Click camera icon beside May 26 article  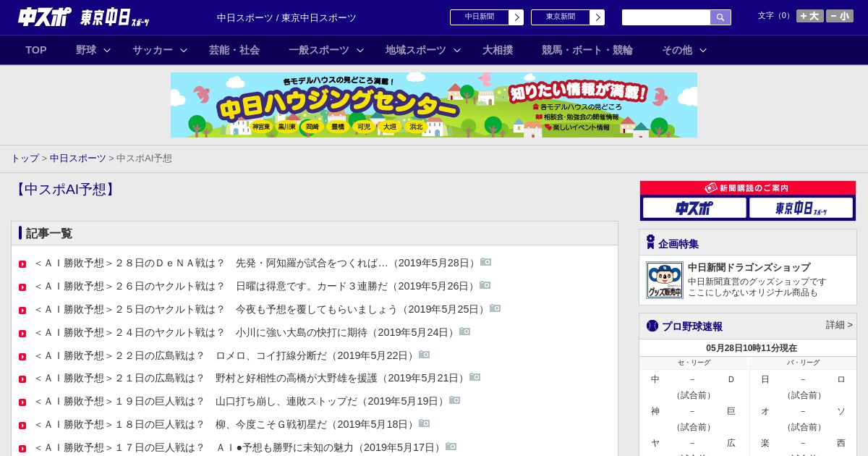(485, 285)
